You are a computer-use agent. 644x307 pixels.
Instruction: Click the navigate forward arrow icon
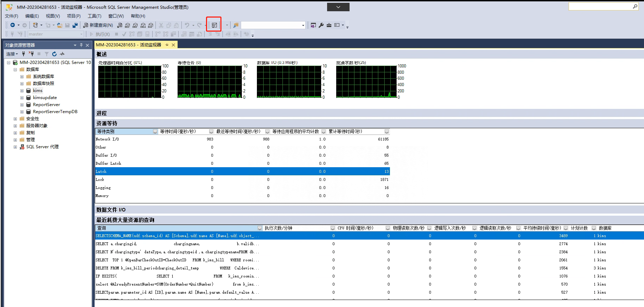25,25
